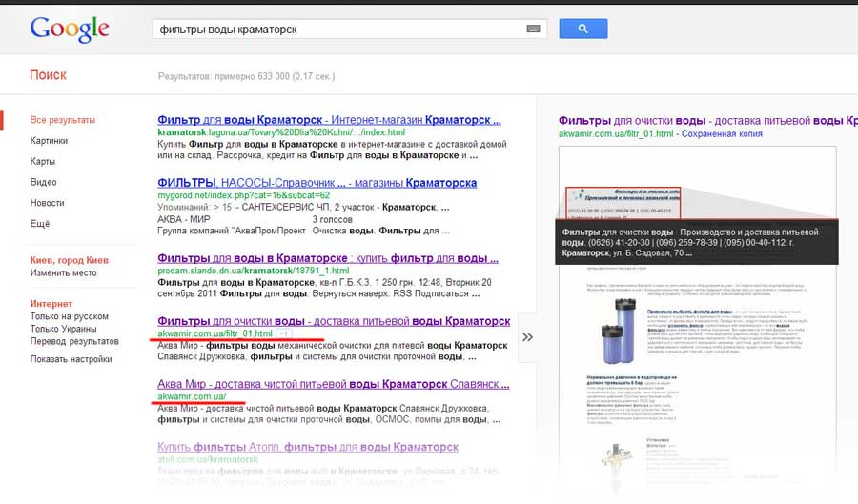This screenshot has width=858, height=504.
Task: Click results count text примерно 633 000
Action: coord(246,76)
